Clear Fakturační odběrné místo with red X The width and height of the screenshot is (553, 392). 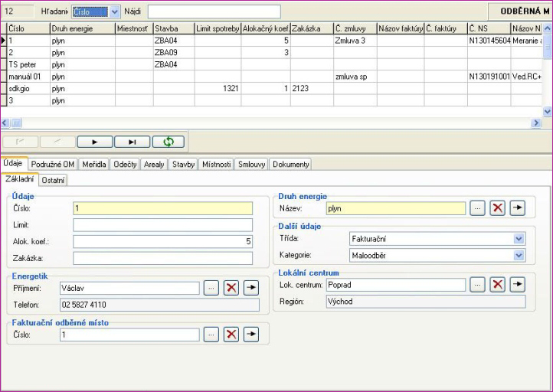(231, 335)
